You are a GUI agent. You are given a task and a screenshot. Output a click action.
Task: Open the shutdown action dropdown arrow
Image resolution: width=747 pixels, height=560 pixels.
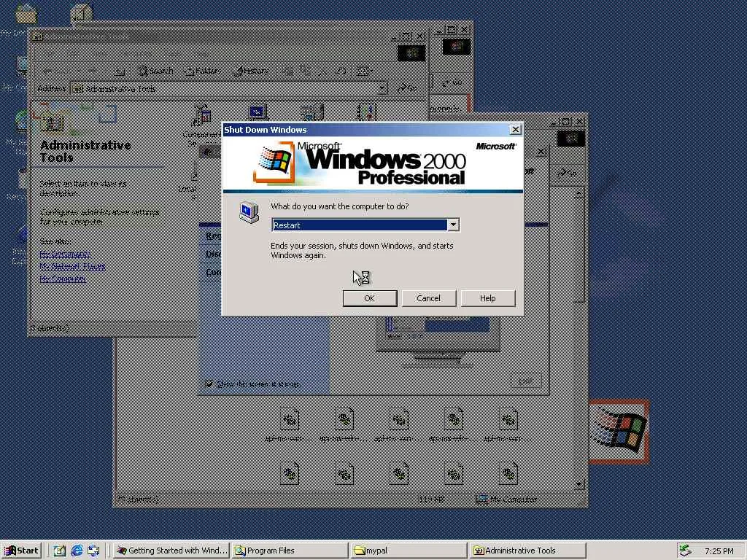[453, 225]
